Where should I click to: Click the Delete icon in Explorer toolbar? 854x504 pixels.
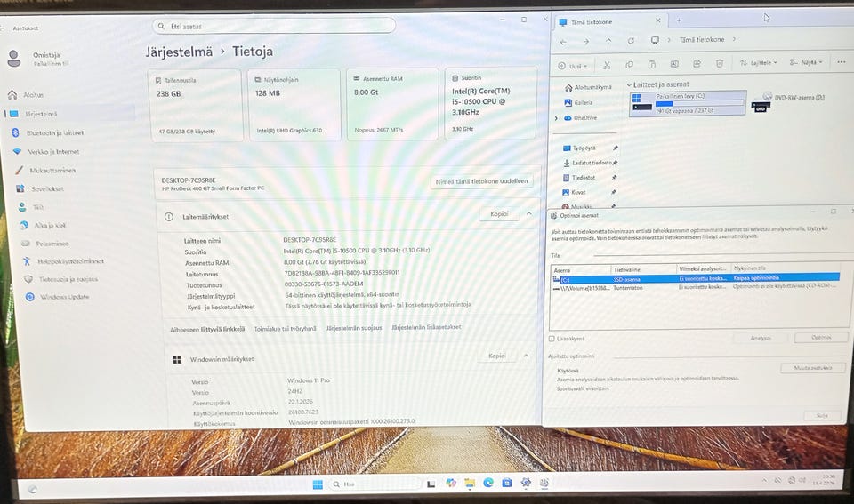[x=720, y=64]
